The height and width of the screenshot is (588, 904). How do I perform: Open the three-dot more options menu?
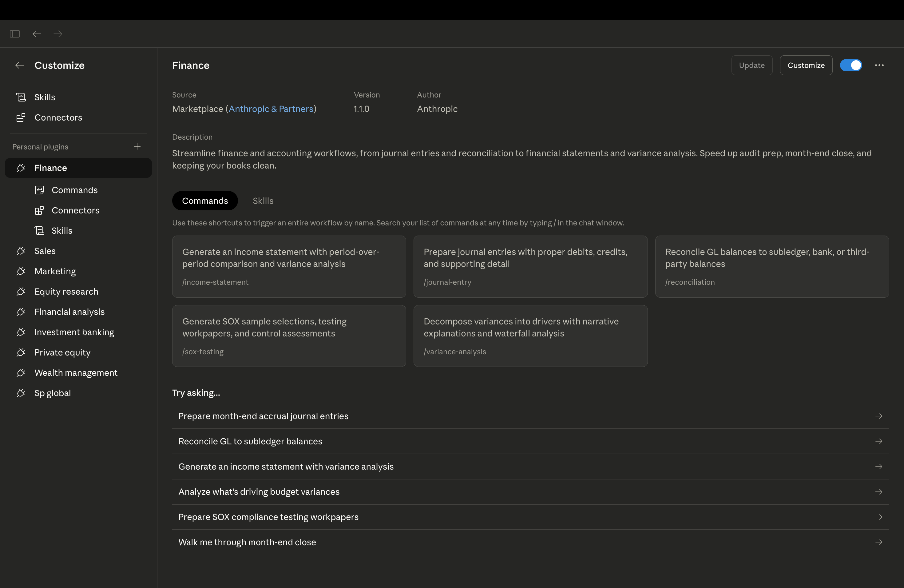pos(879,65)
